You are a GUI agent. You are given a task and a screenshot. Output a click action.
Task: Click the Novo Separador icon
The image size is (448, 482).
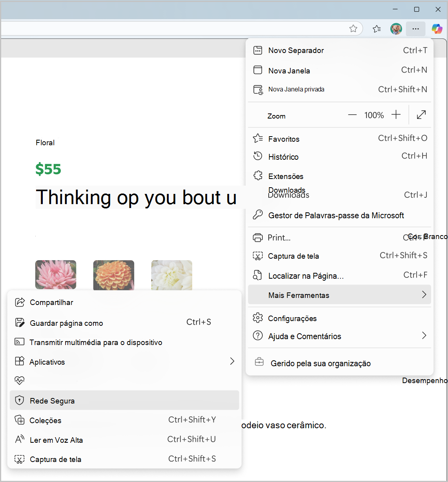click(258, 50)
